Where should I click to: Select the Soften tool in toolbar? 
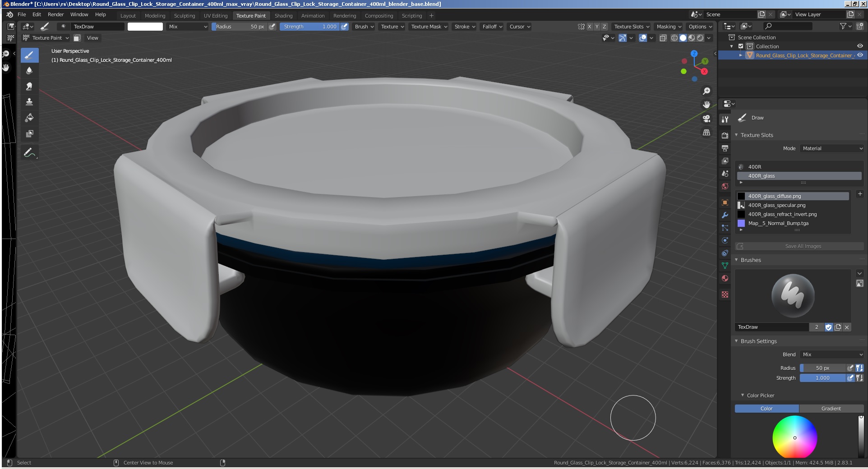point(29,71)
